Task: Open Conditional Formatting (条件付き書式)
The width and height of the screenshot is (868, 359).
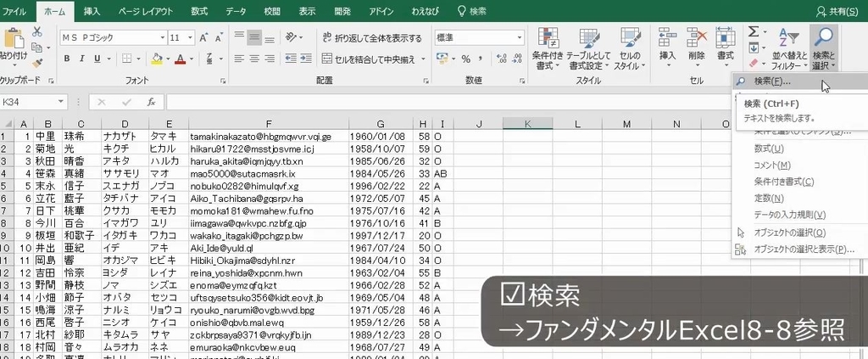Action: [548, 48]
